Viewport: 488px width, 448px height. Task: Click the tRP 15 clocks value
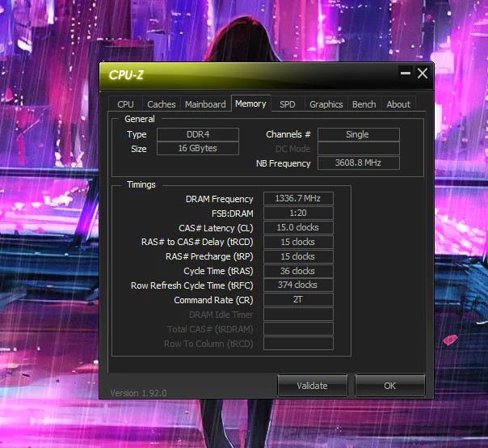tap(298, 256)
